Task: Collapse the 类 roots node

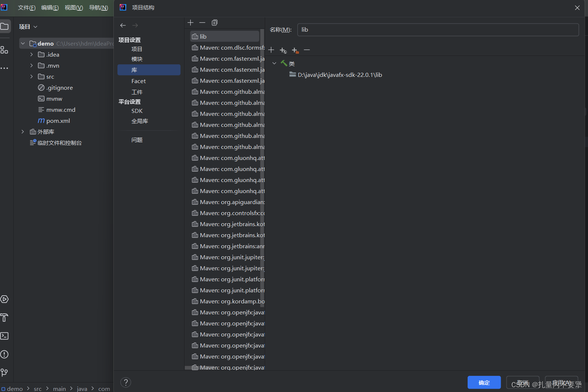Action: click(274, 64)
